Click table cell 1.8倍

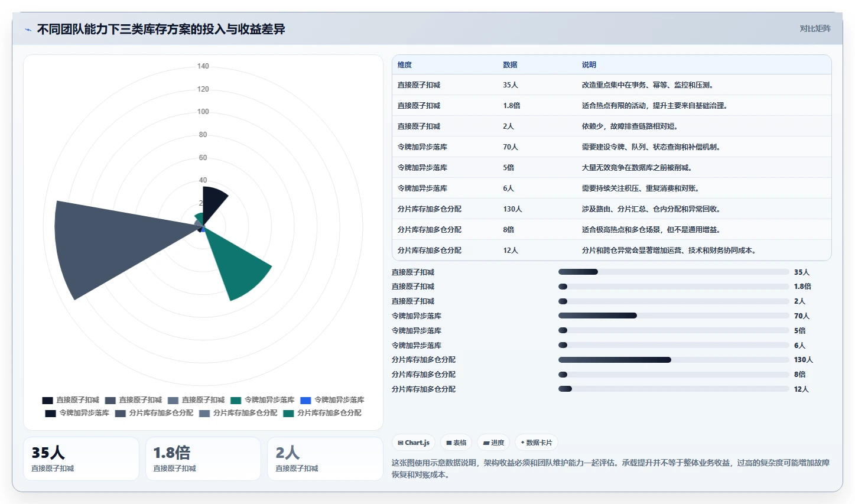512,106
